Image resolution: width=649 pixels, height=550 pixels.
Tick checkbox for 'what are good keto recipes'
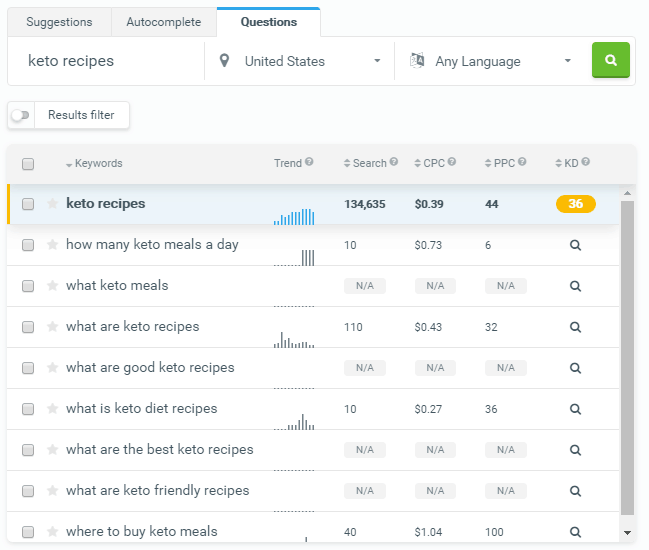click(x=28, y=368)
